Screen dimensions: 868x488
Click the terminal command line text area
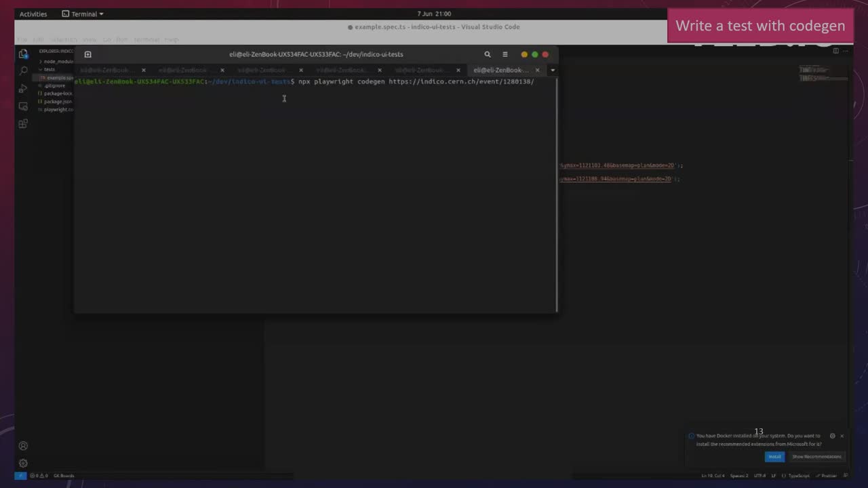pos(304,81)
